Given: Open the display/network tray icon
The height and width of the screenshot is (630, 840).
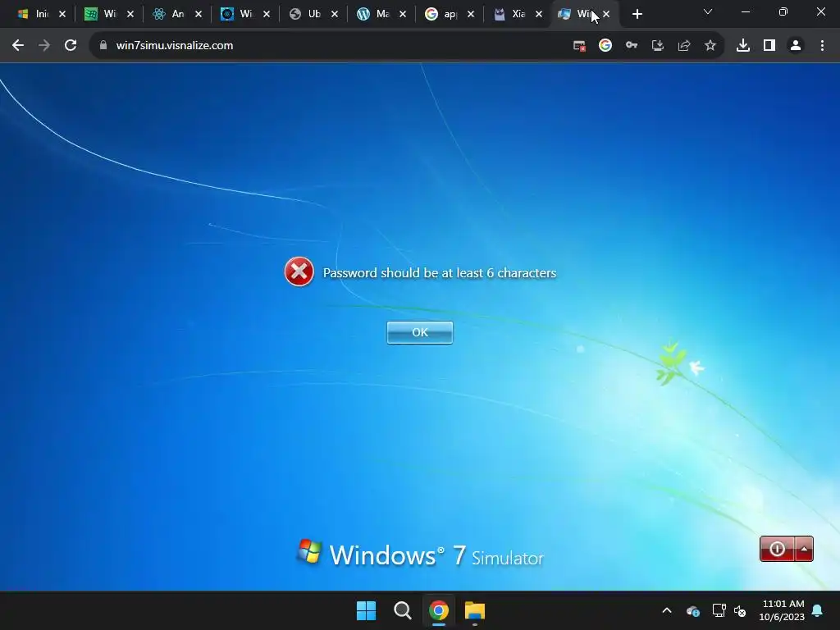Looking at the screenshot, I should pyautogui.click(x=719, y=610).
